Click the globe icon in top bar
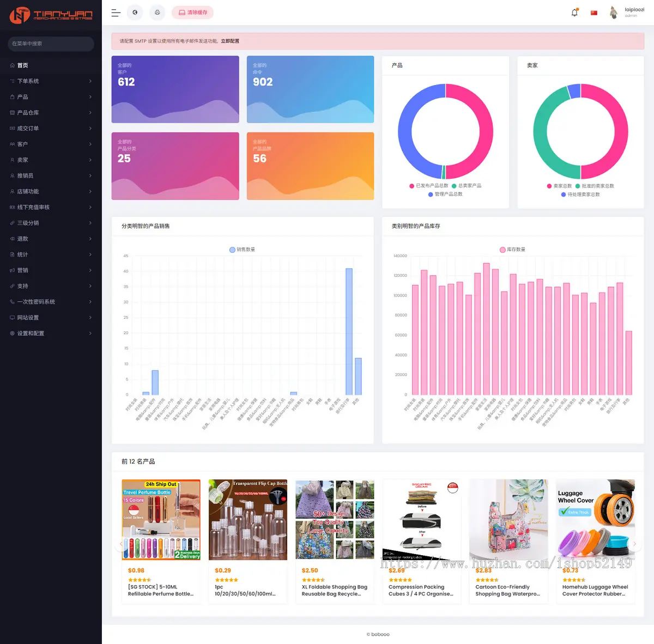 click(135, 13)
